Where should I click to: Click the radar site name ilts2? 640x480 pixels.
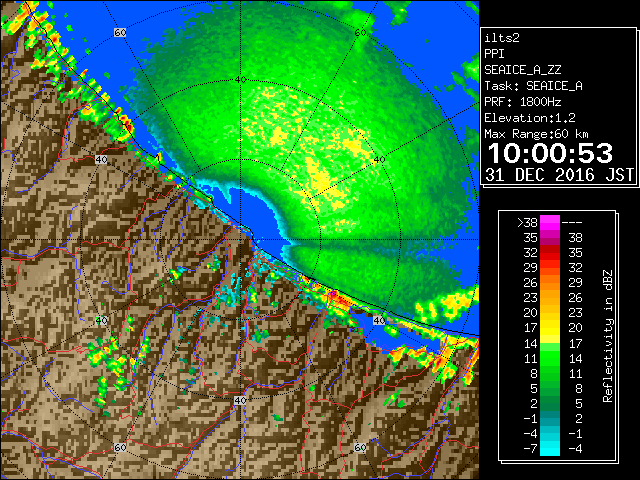pos(502,38)
